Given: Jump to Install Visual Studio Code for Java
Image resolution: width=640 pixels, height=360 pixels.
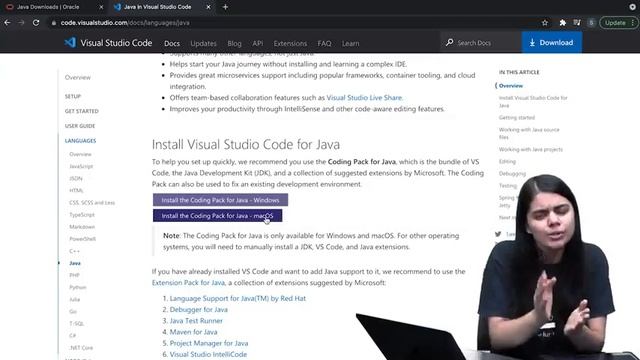Looking at the screenshot, I should tap(533, 102).
